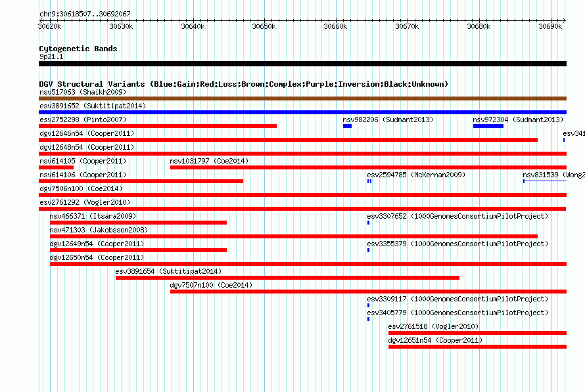Click the esv3355379 small blue marker
Viewport: 585px width, 392px height.
[x=369, y=250]
